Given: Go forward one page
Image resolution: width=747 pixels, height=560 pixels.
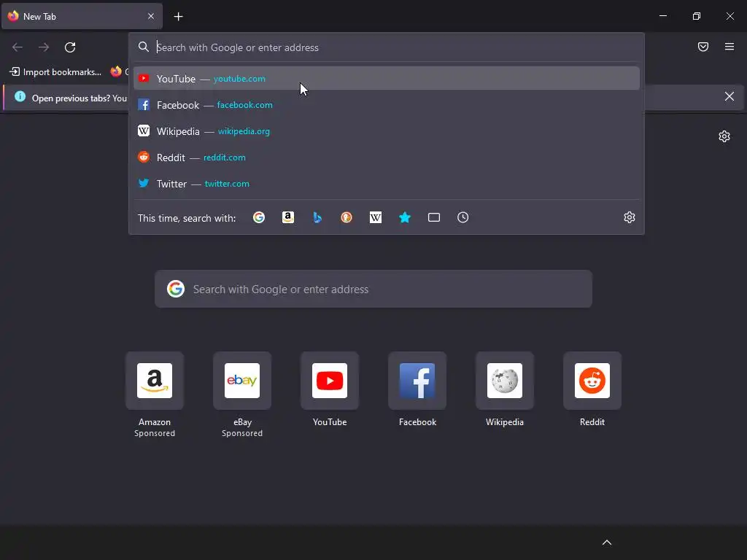Looking at the screenshot, I should 44,47.
